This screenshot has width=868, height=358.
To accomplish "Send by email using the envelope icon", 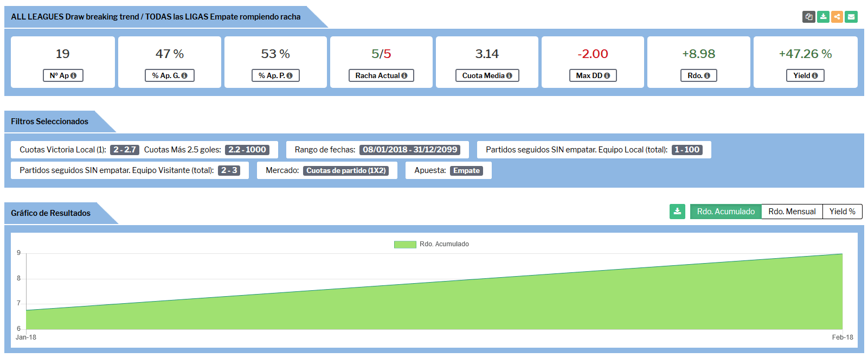I will (851, 17).
